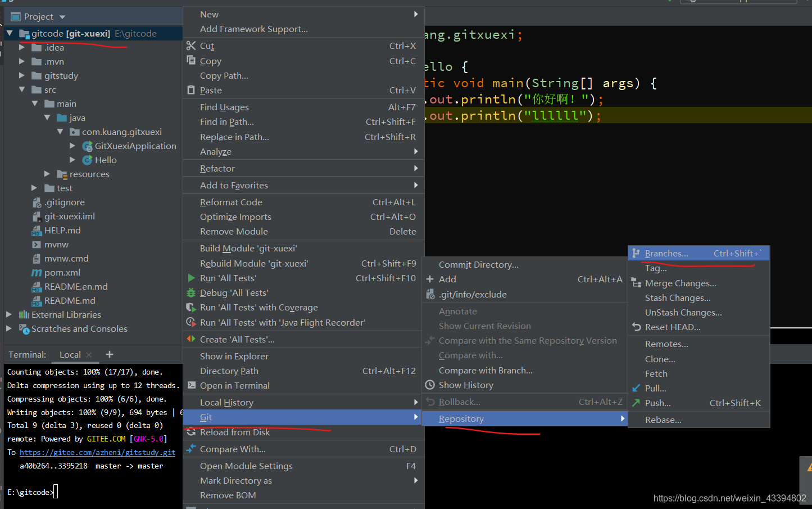This screenshot has height=509, width=812.
Task: Click the External Libraries bar-chart icon
Action: pos(24,314)
